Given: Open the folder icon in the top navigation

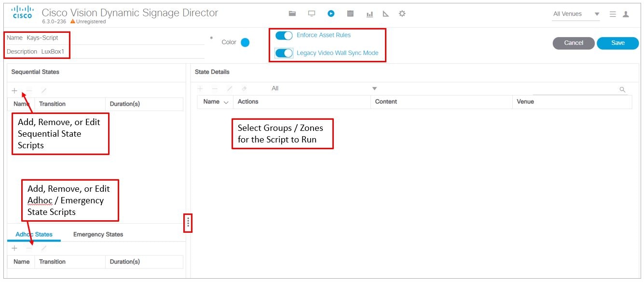Looking at the screenshot, I should tap(292, 14).
